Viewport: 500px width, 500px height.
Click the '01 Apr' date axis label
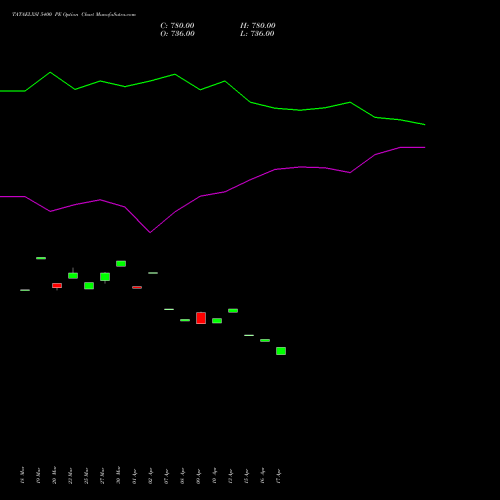pyautogui.click(x=134, y=476)
